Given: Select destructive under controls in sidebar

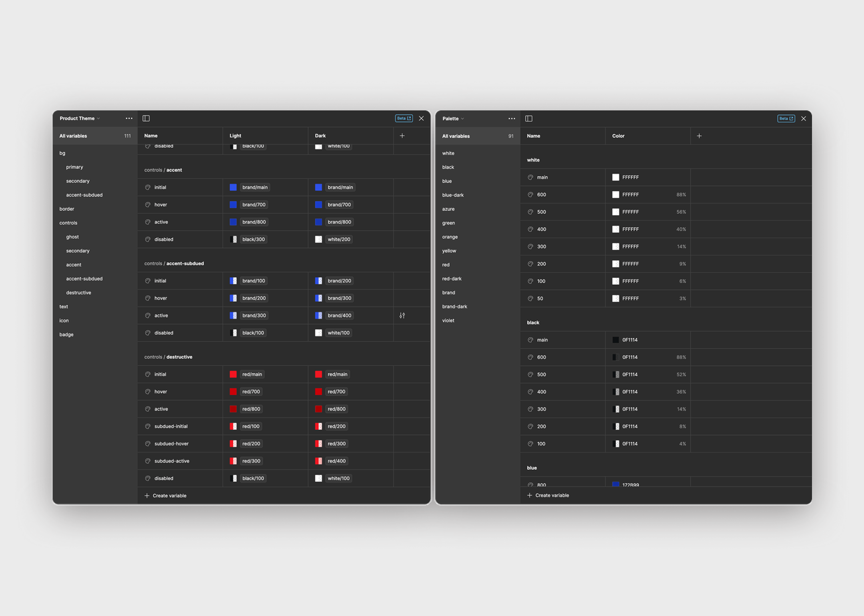Looking at the screenshot, I should point(78,293).
